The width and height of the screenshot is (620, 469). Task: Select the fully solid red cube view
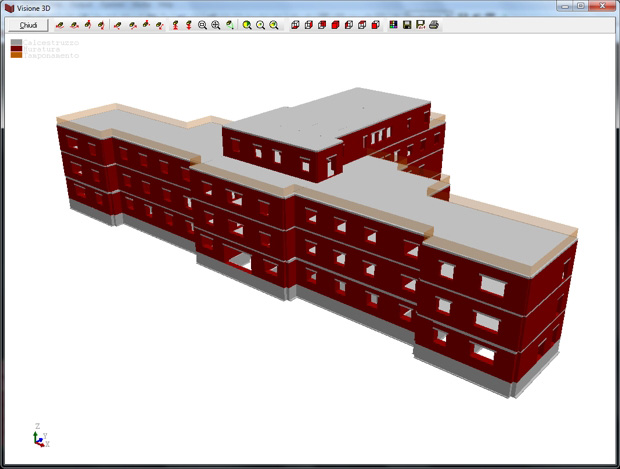(335, 25)
